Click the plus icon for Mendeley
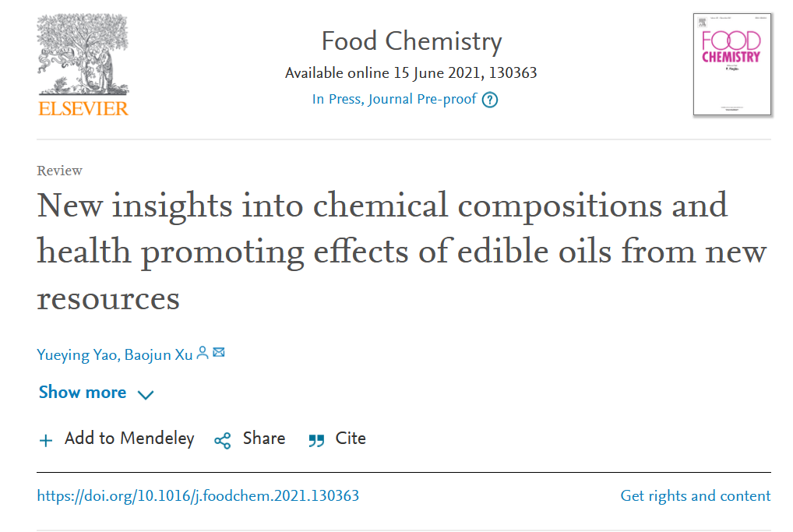Screen dimensions: 793x532 (x=46, y=440)
